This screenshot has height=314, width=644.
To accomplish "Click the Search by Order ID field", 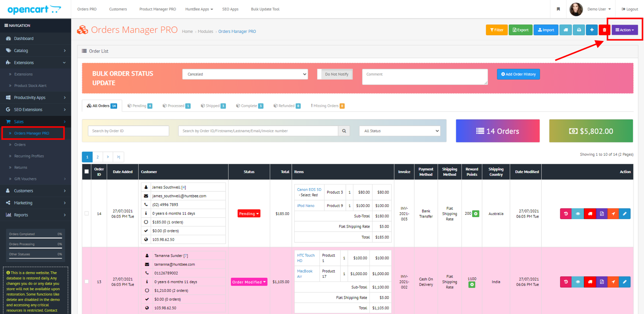I will 128,131.
